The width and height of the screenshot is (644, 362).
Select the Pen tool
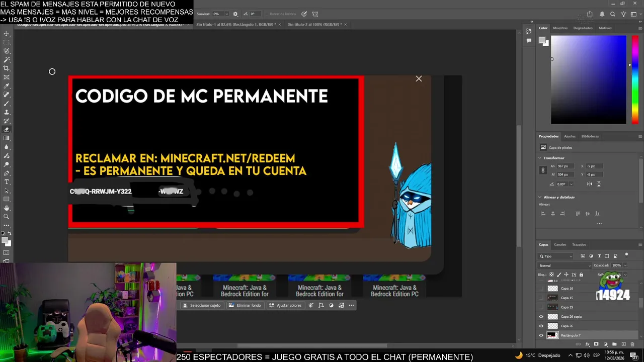coord(7,173)
